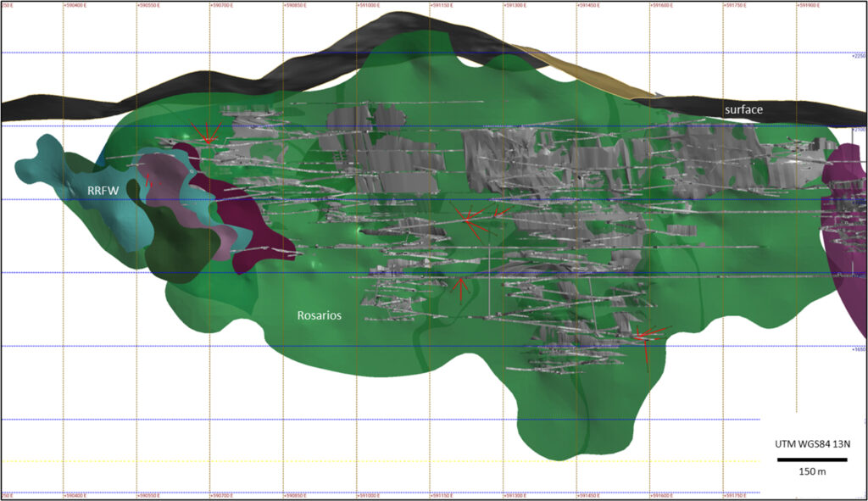Select the '150 m' scale bar label
Viewport: 868px width, 501px height.
coord(811,472)
